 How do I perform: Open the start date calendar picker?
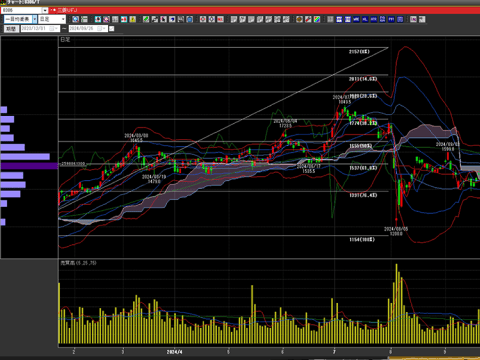coord(52,28)
